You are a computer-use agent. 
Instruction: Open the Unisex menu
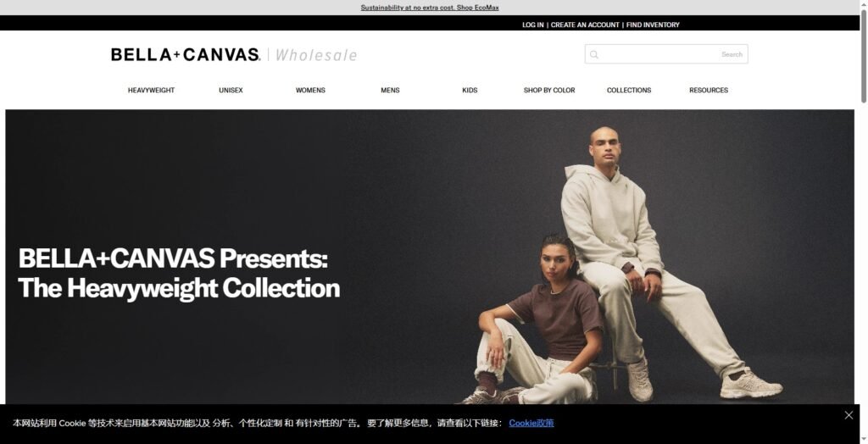[x=231, y=90]
